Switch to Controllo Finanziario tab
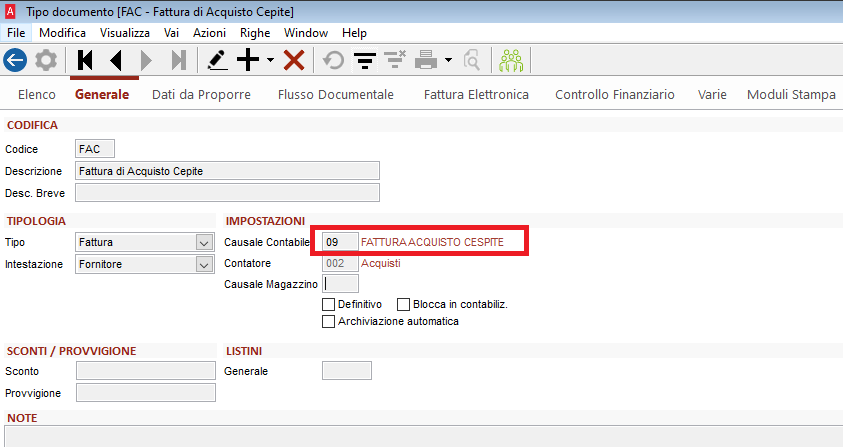Screen dimensions: 843x447 click(x=615, y=95)
